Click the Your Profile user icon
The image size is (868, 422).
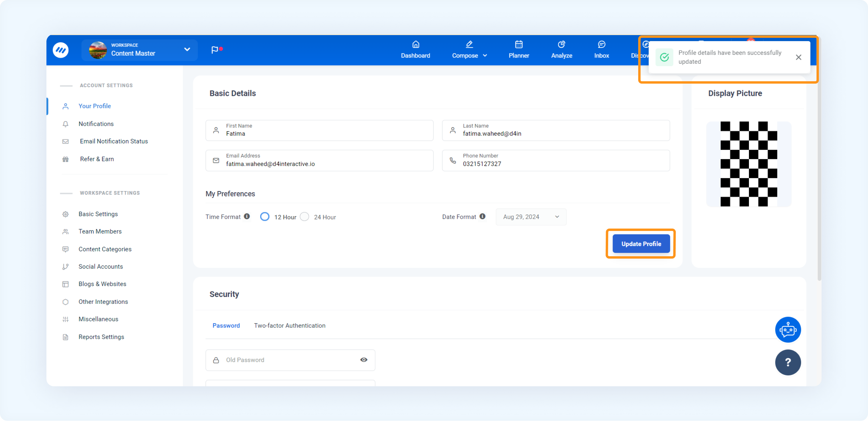65,107
